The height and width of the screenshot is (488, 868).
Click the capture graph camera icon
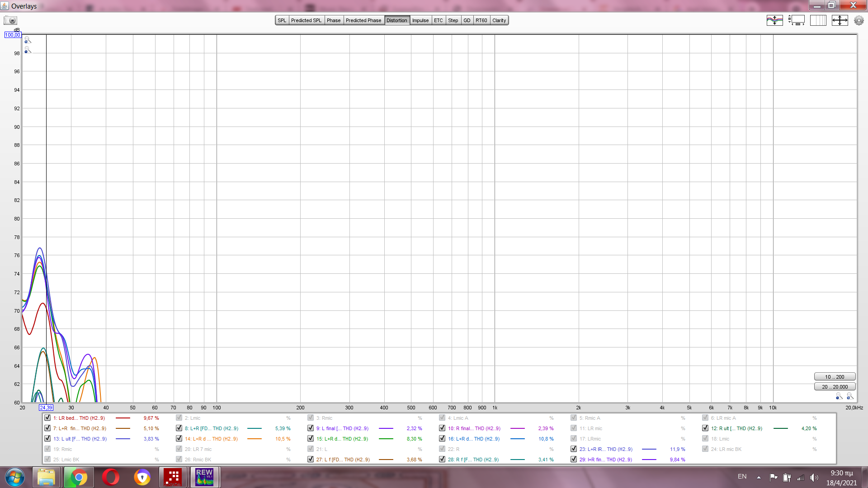[10, 20]
